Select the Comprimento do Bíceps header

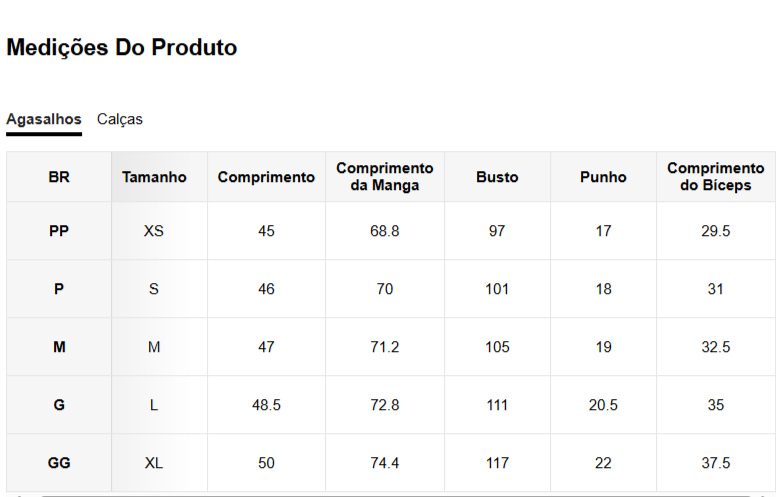(x=715, y=177)
